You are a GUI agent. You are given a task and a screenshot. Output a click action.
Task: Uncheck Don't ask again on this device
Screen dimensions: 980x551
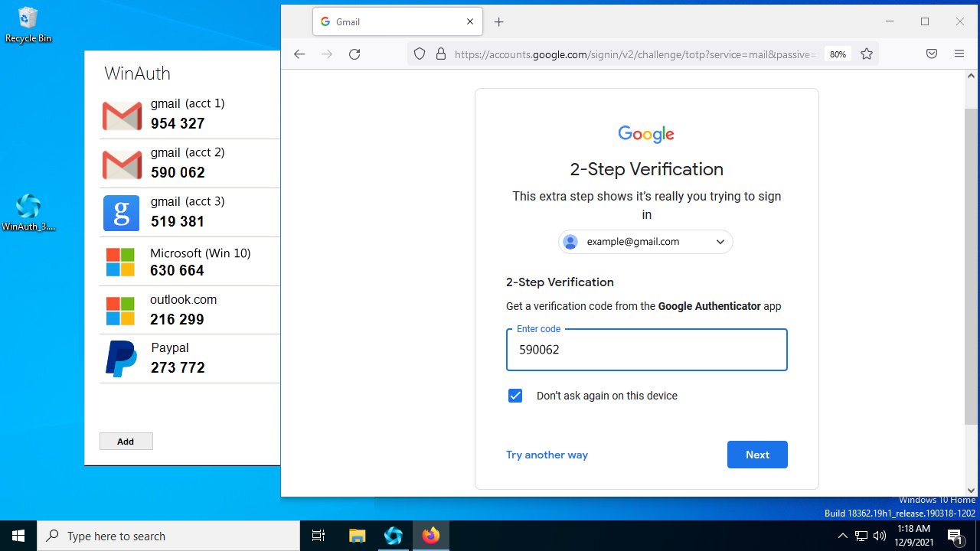(x=515, y=396)
